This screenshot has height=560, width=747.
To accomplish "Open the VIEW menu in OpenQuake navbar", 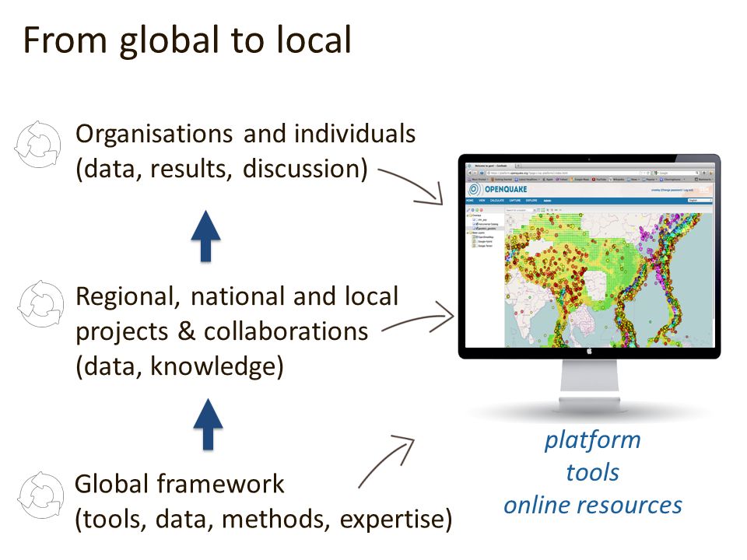I will click(482, 201).
